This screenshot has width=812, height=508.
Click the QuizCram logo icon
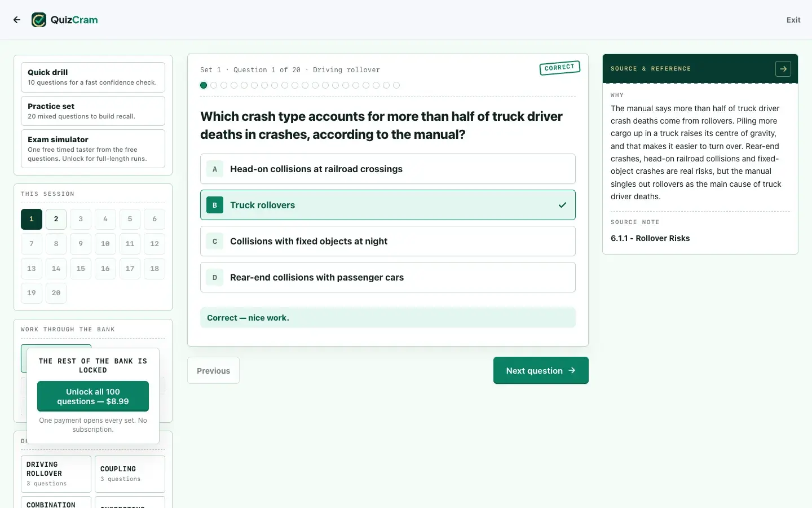click(x=39, y=20)
